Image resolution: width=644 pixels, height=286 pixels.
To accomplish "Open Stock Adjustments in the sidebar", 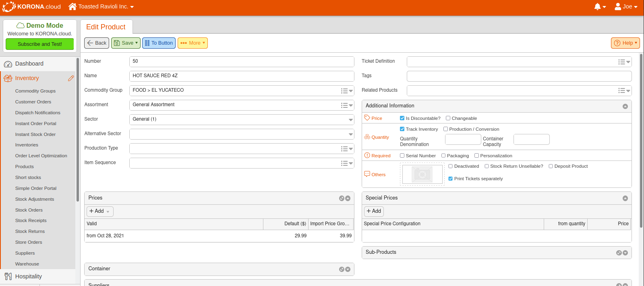I will (x=35, y=200).
